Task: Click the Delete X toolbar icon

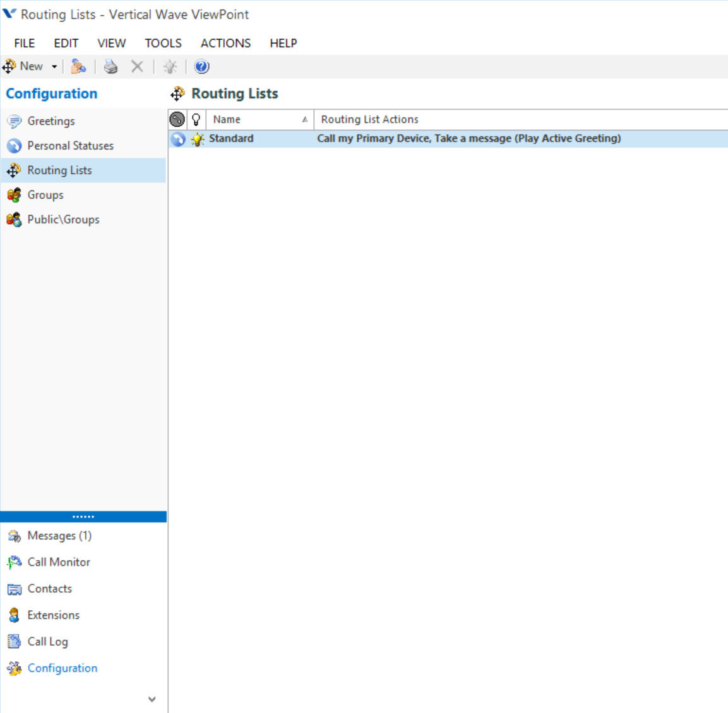Action: point(137,66)
